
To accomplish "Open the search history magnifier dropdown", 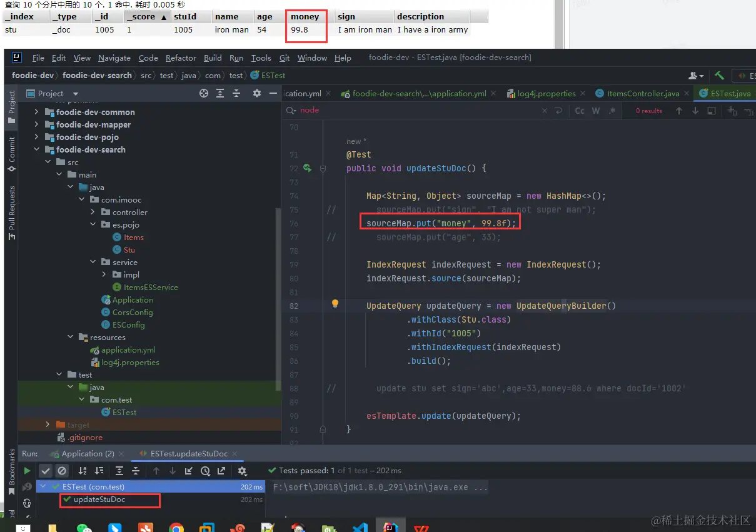I will click(x=291, y=111).
